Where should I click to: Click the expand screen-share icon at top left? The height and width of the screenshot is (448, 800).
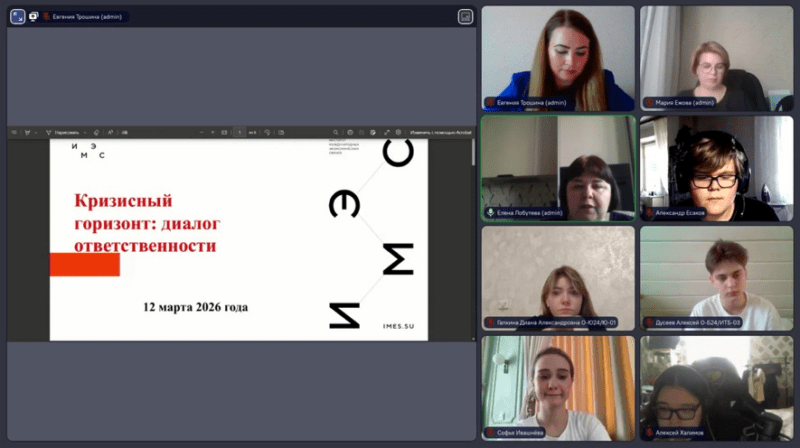point(18,17)
